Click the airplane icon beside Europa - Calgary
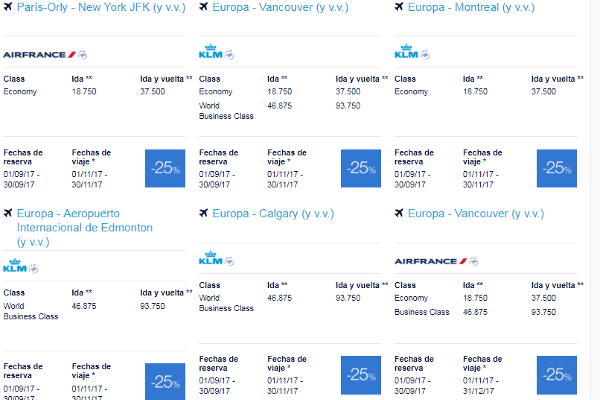The width and height of the screenshot is (600, 400). tap(204, 212)
